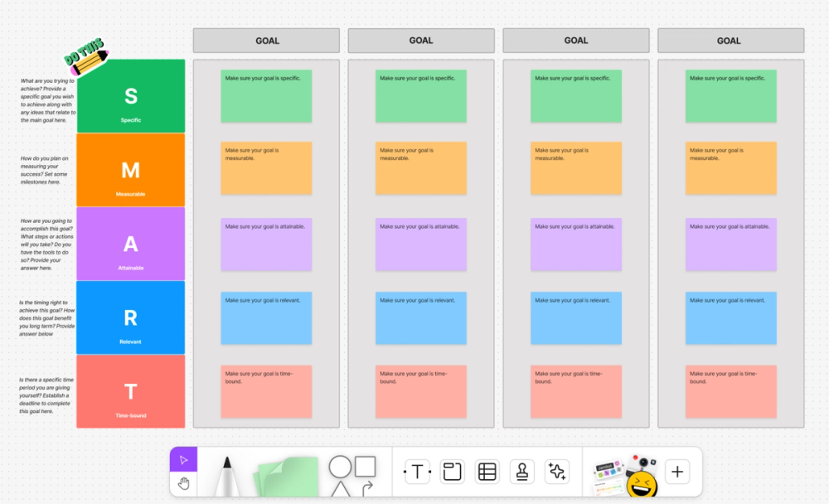Switch to the Hand pan tool
Screen dimensions: 829x504
[x=183, y=482]
